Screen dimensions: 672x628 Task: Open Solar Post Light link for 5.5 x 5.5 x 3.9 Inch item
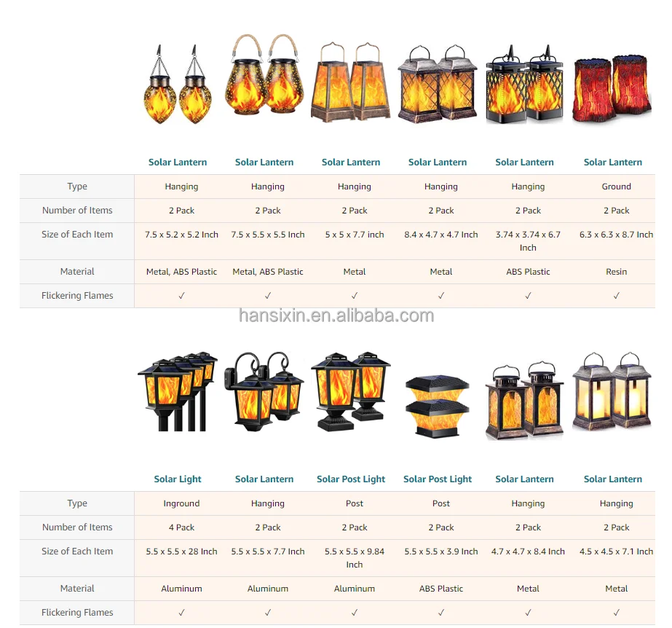click(x=438, y=479)
